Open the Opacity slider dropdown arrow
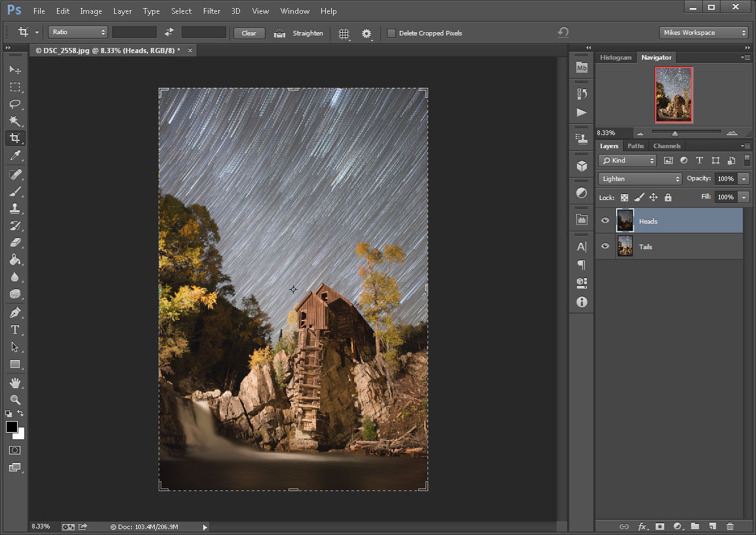 [744, 179]
